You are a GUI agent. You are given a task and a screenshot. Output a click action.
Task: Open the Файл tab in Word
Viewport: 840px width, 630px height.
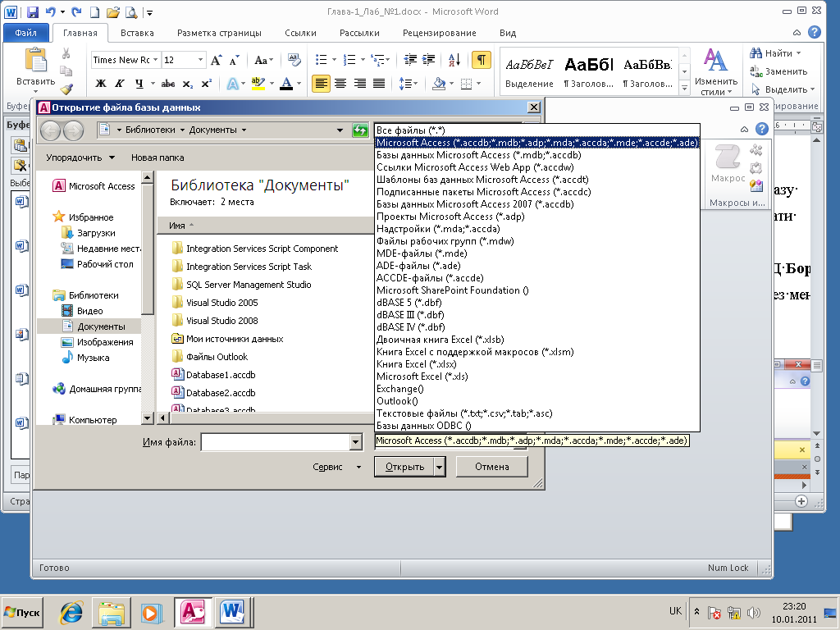(x=25, y=33)
